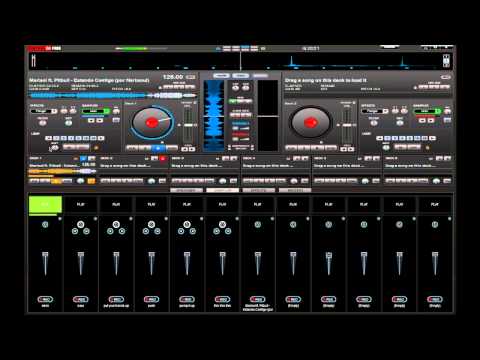Viewport: 480px width, 360px height.
Task: Click the right deck loop grow arrow
Action: click(432, 138)
